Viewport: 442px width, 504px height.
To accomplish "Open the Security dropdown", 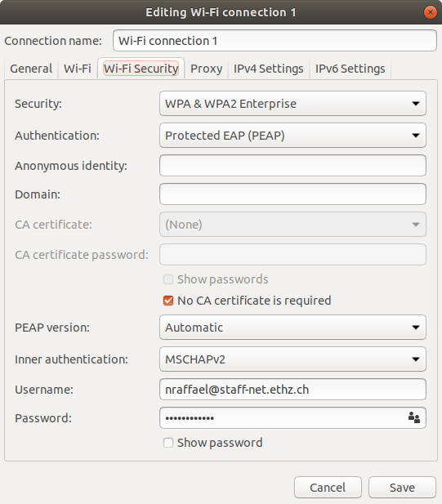I will click(x=292, y=104).
